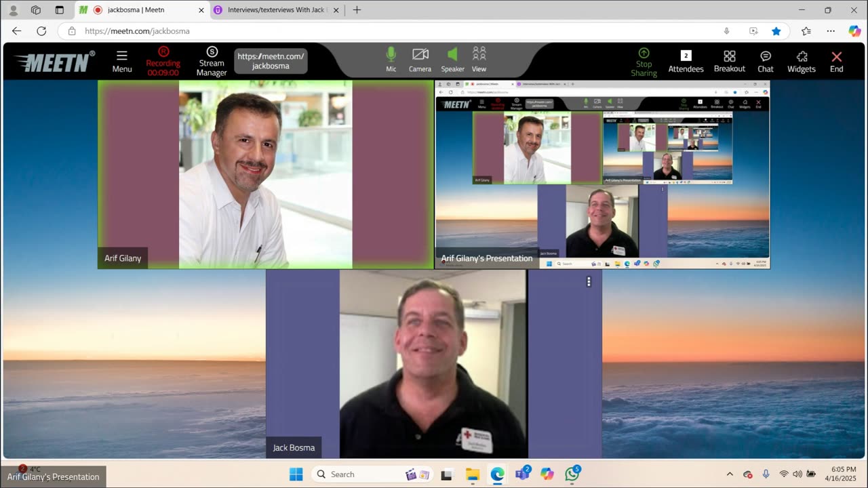868x488 pixels.
Task: Open the Chat panel
Action: [766, 60]
